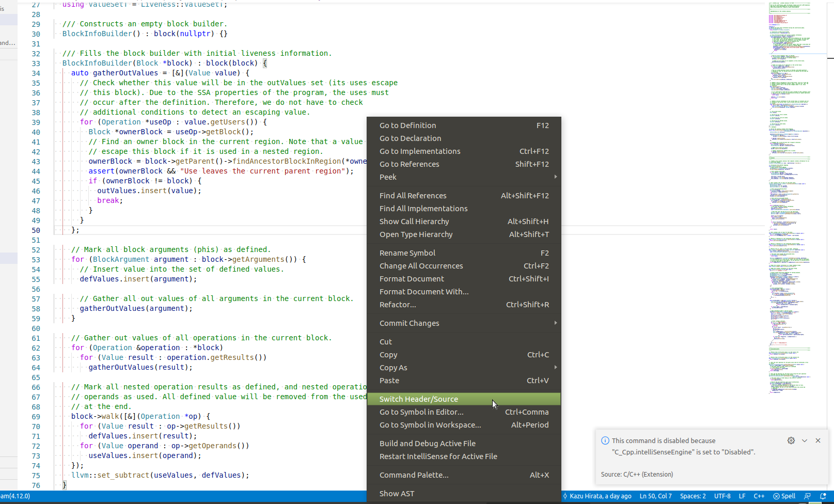Open the feedback icon in status bar

click(x=808, y=496)
